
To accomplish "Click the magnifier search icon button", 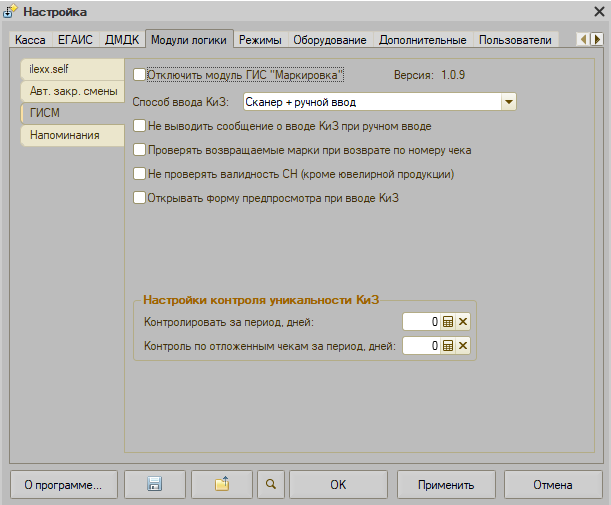I will pyautogui.click(x=269, y=485).
